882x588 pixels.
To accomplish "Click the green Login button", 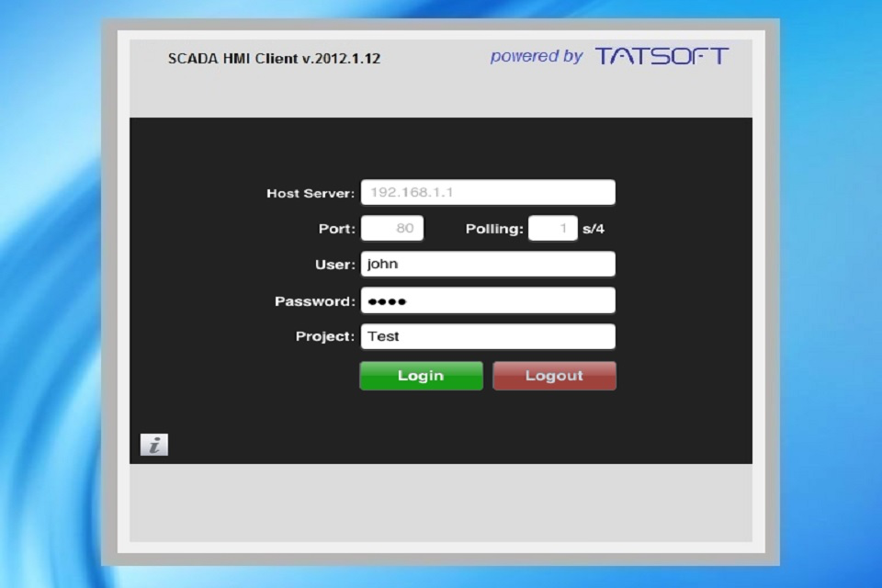I will (422, 375).
